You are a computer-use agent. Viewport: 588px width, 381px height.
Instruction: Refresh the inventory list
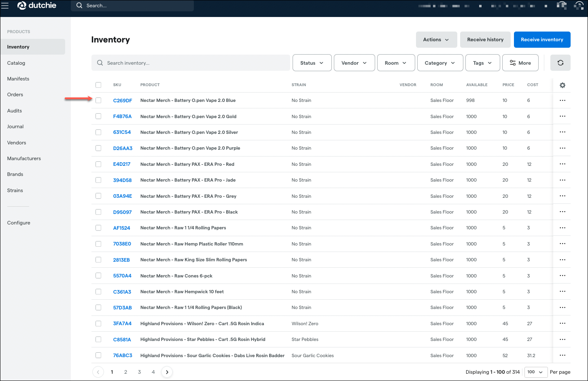coord(560,63)
